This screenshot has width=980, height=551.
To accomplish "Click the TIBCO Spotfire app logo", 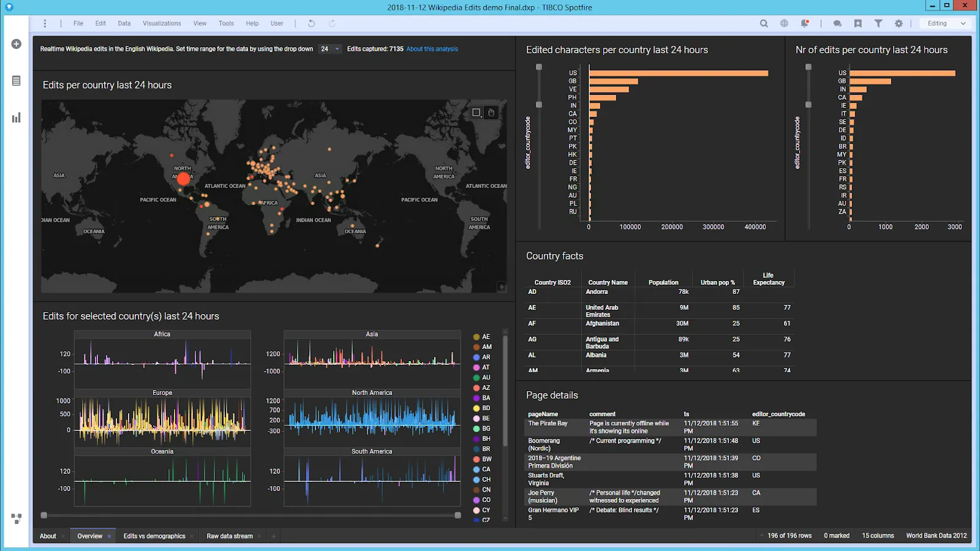I will pos(9,7).
